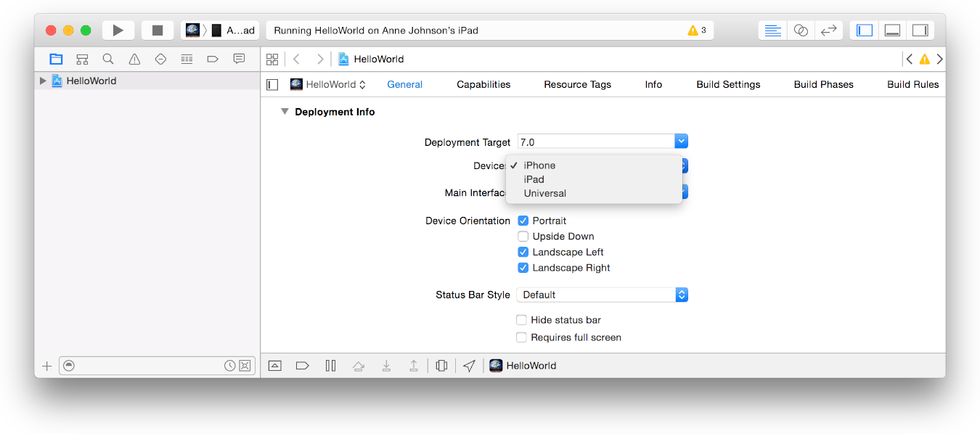
Task: Choose iPhone from Devices menu
Action: (594, 165)
